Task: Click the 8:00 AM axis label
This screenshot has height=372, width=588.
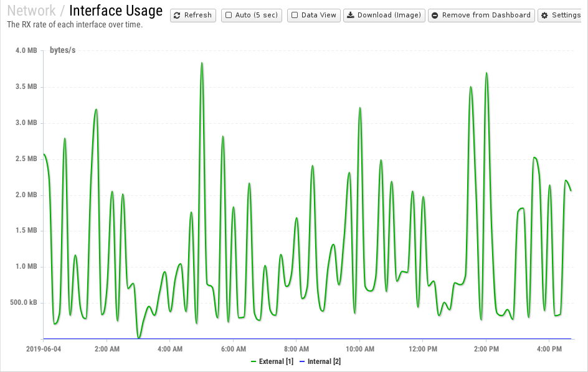Action: (296, 349)
